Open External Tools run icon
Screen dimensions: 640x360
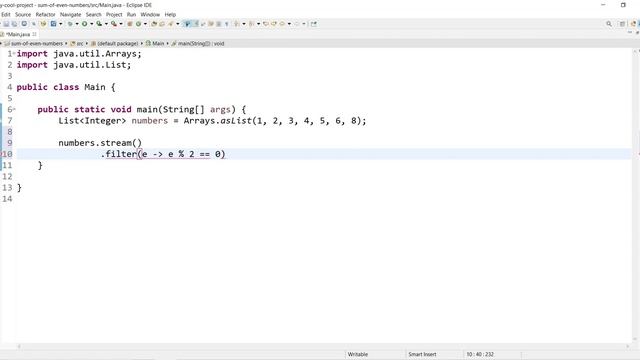(x=114, y=24)
